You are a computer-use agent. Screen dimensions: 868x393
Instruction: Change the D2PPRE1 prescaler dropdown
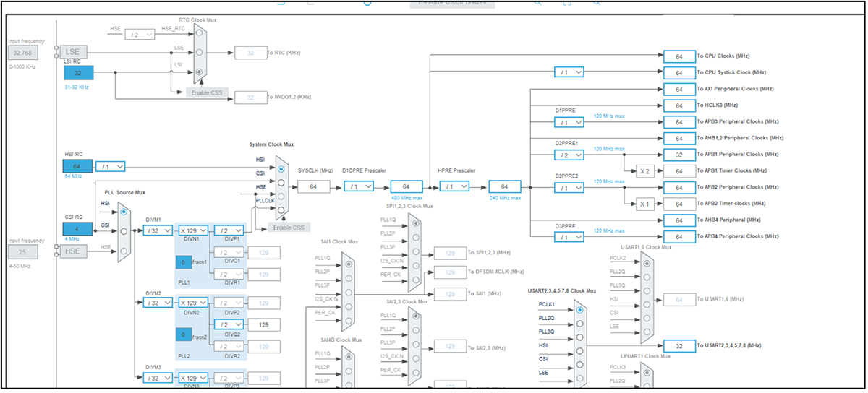(x=569, y=155)
